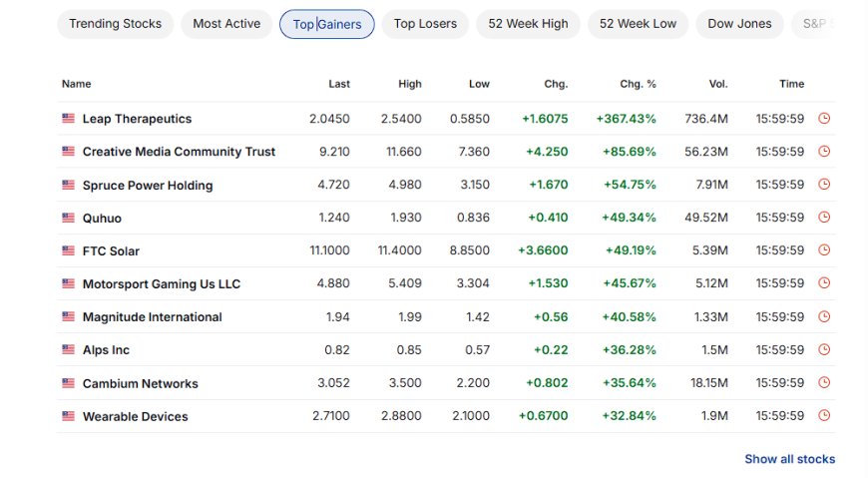Click the clock icon for Leap Therapeutics
The width and height of the screenshot is (868, 478).
click(824, 118)
